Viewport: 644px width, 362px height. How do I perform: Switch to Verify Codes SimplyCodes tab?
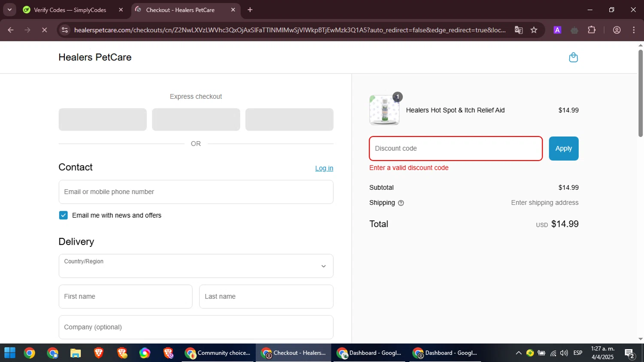click(70, 10)
